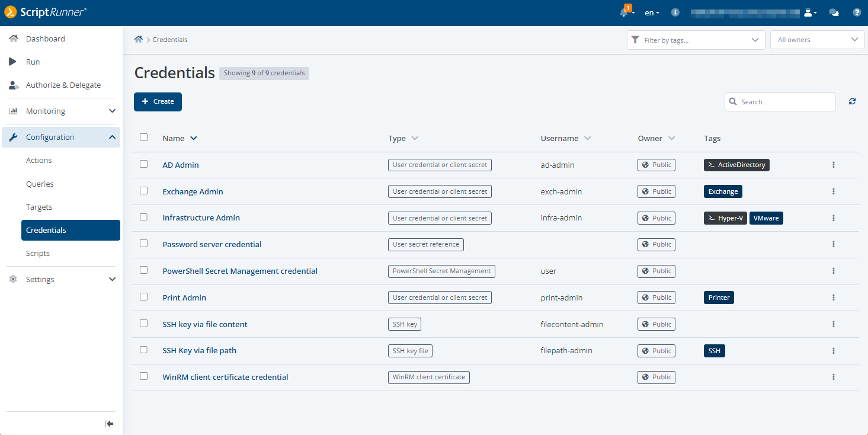
Task: Open the All owners dropdown
Action: pyautogui.click(x=818, y=40)
